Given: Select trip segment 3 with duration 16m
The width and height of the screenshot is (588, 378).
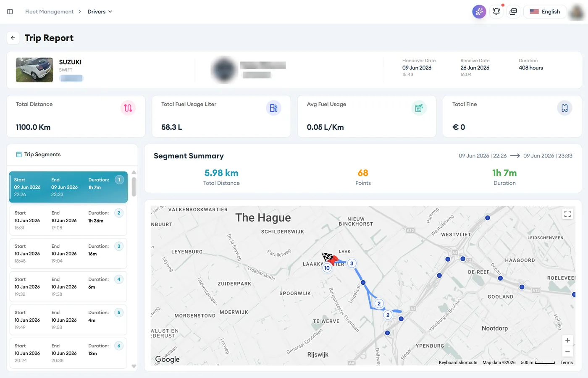Looking at the screenshot, I should pyautogui.click(x=68, y=254).
